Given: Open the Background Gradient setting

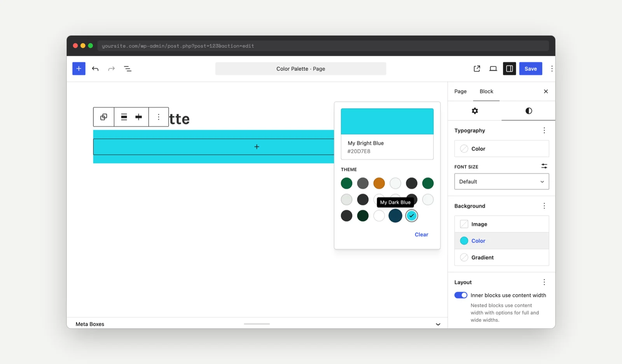Looking at the screenshot, I should tap(501, 258).
